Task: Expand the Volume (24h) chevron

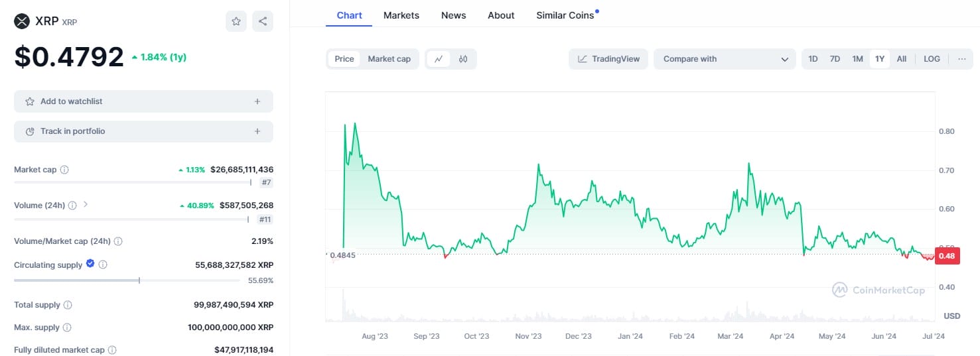Action: click(86, 204)
